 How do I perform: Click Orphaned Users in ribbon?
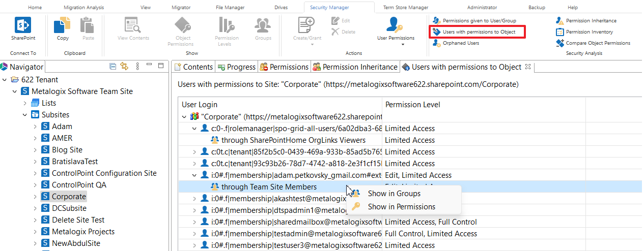(x=456, y=43)
